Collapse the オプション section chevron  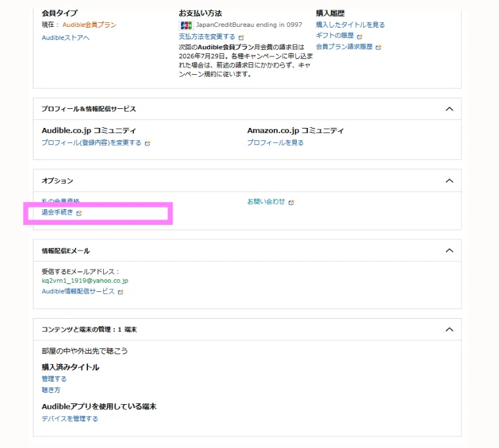pos(449,181)
